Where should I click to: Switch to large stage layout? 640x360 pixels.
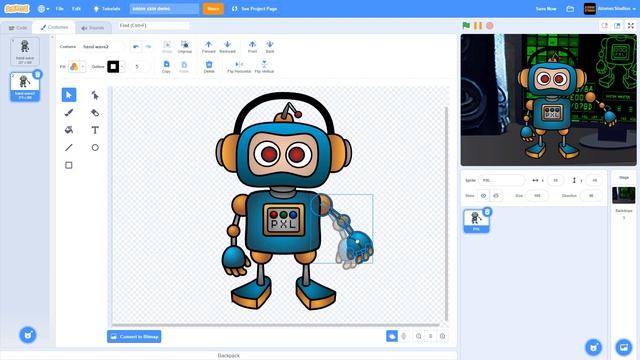tap(617, 25)
